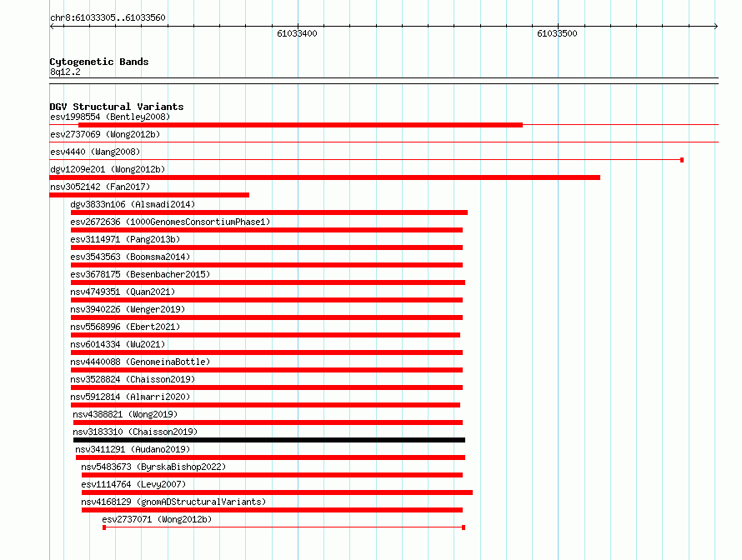Click the esv1114764 (Levy2007) label
Image resolution: width=742 pixels, height=560 pixels.
click(x=133, y=484)
